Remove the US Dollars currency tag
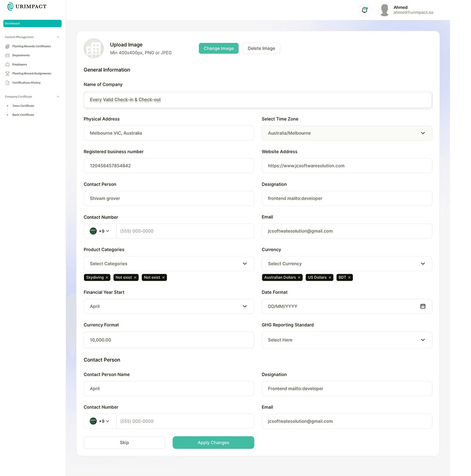The height and width of the screenshot is (476, 471). point(330,278)
